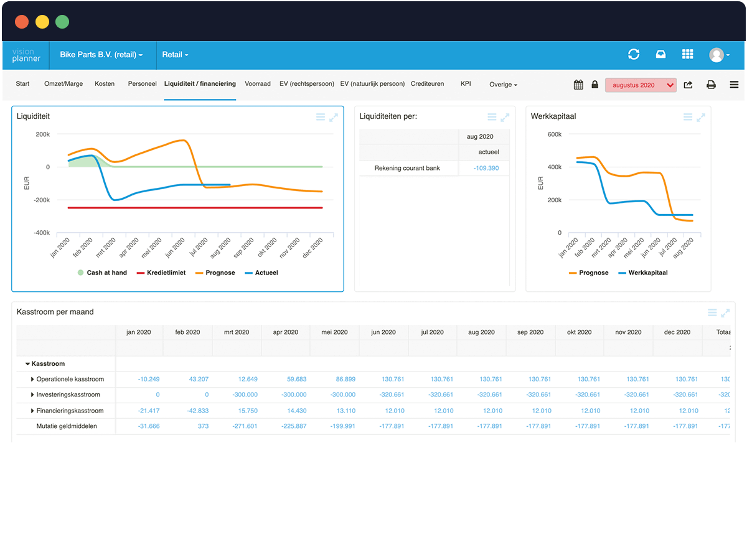Open the Liquiditeiten per panel menu

point(492,117)
